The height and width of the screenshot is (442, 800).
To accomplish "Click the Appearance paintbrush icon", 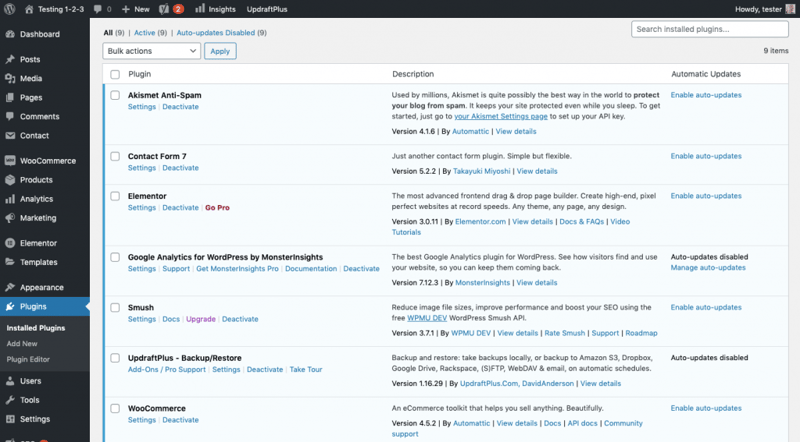I will [x=10, y=287].
